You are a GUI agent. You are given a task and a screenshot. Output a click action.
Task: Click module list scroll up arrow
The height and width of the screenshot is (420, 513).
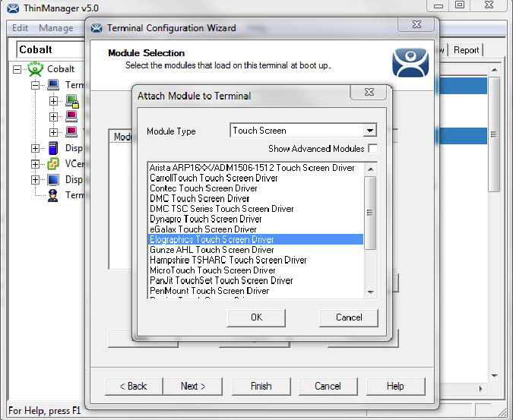coord(370,169)
